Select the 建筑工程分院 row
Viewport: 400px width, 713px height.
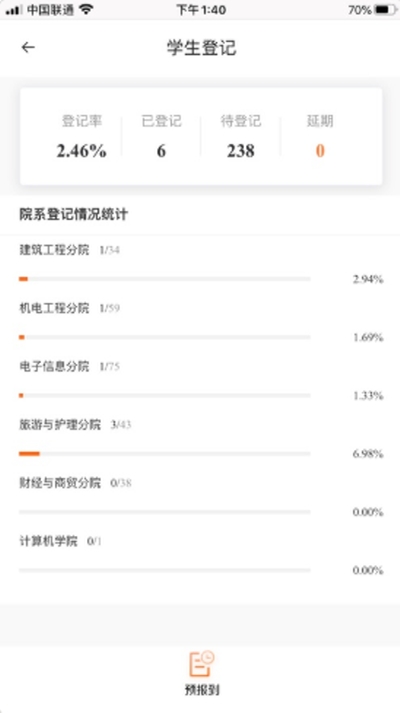click(200, 265)
